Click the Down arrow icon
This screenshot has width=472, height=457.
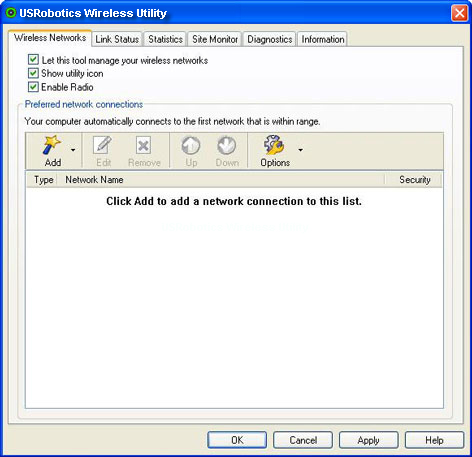click(227, 145)
